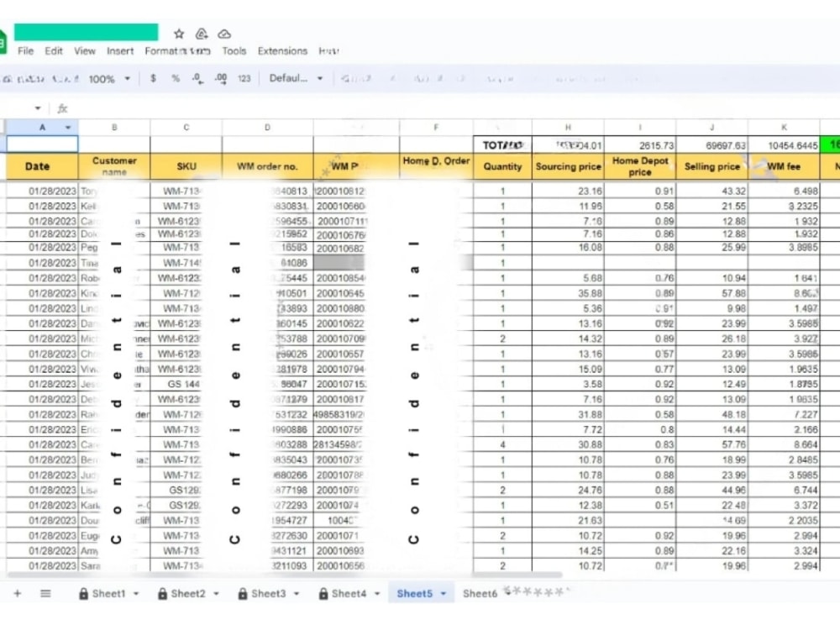
Task: Open the Tools menu
Action: (234, 51)
